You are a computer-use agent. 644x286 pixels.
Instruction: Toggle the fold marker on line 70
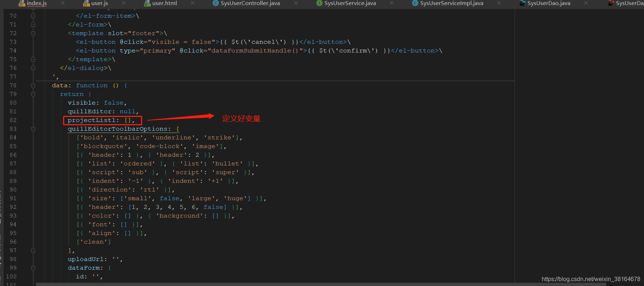pyautogui.click(x=33, y=16)
